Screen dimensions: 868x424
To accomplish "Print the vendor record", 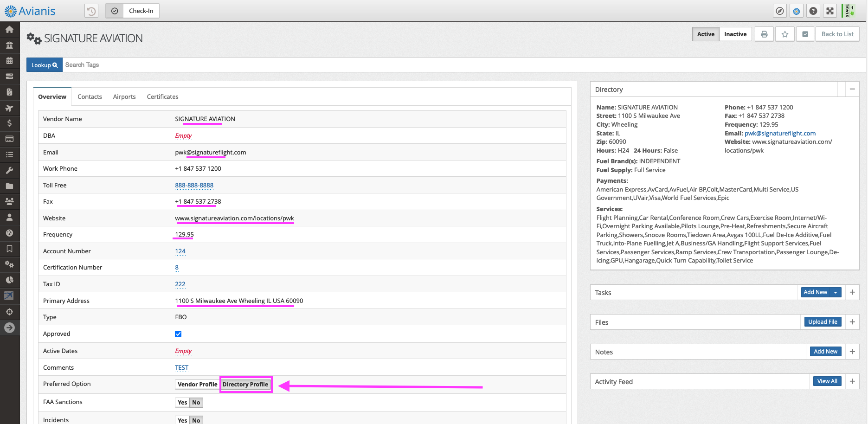I will [764, 34].
